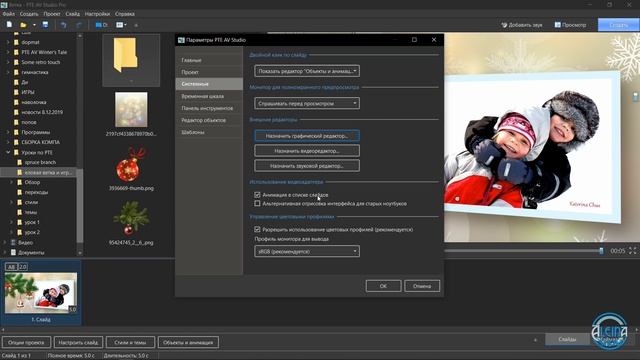The width and height of the screenshot is (640, 360).
Task: Click the Опции проекта button
Action: click(27, 342)
